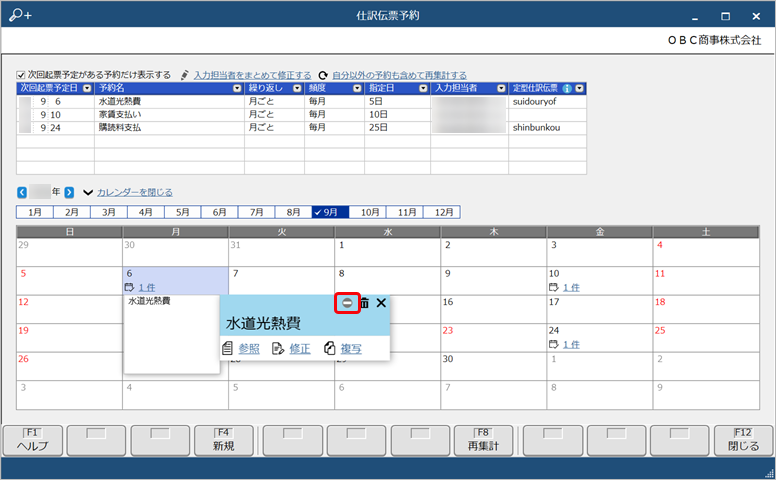Select the 1月 month tab
This screenshot has width=776, height=480.
pos(35,212)
